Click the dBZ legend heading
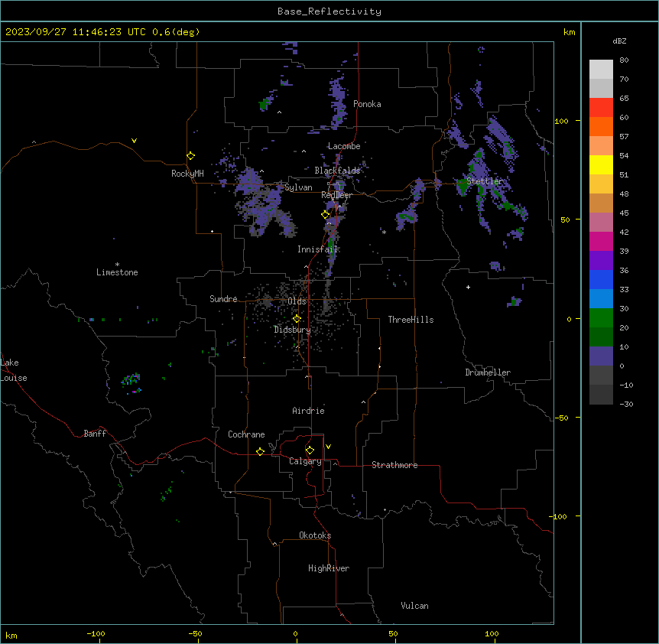The width and height of the screenshot is (659, 644). (619, 41)
